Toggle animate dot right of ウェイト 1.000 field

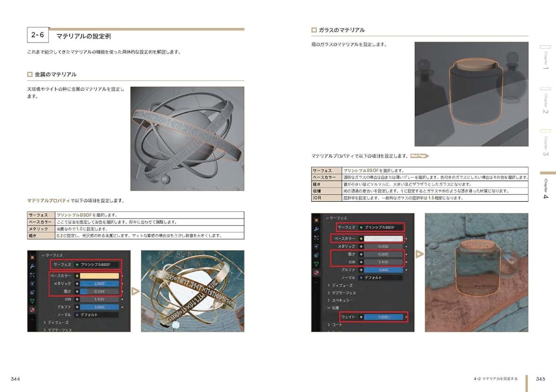tap(406, 317)
